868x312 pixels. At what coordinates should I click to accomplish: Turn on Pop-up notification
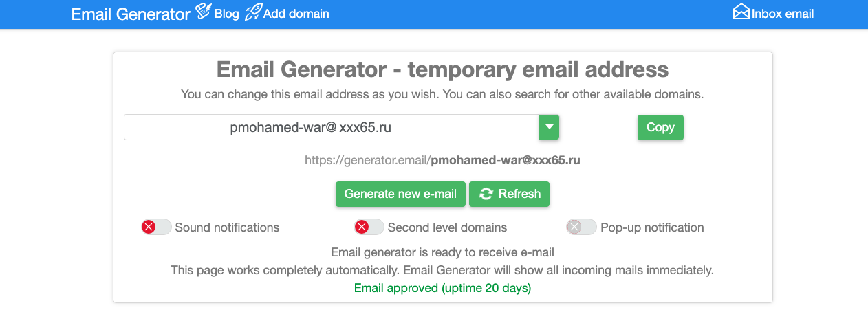(x=581, y=227)
